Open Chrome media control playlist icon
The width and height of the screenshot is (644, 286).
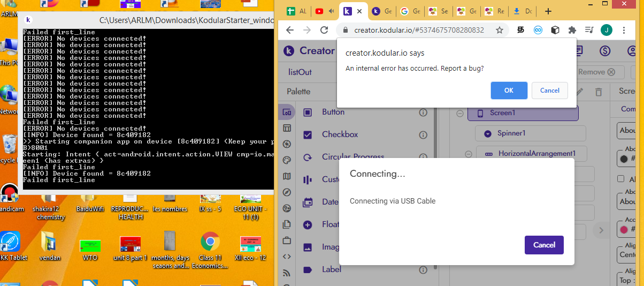coord(589,30)
